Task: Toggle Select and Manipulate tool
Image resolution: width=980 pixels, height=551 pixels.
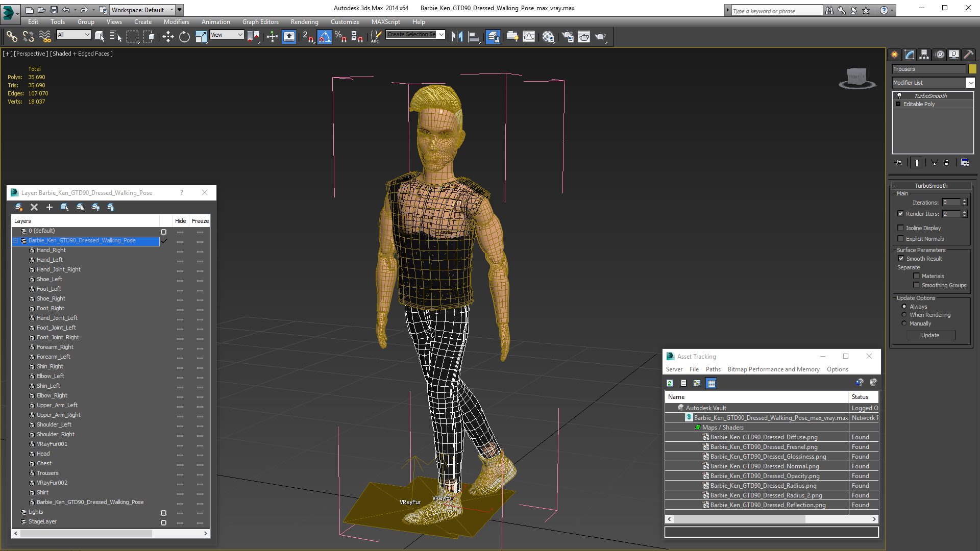Action: coord(272,36)
